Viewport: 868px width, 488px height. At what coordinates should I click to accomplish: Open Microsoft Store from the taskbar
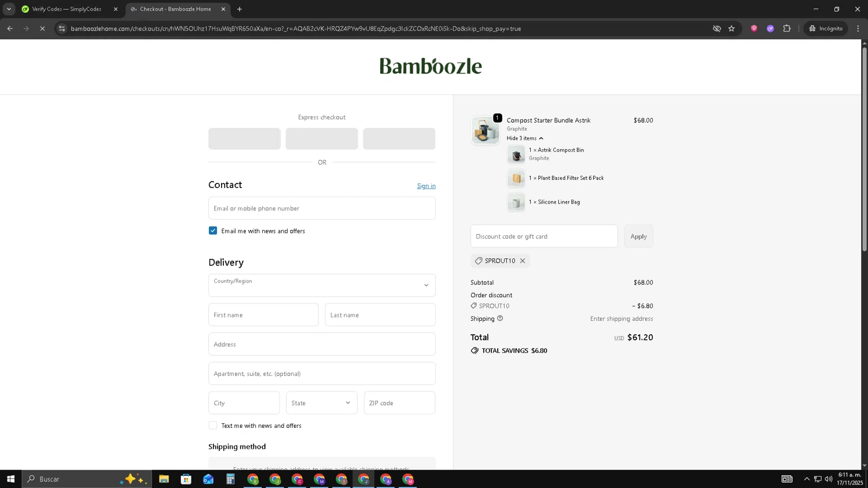[x=186, y=479]
